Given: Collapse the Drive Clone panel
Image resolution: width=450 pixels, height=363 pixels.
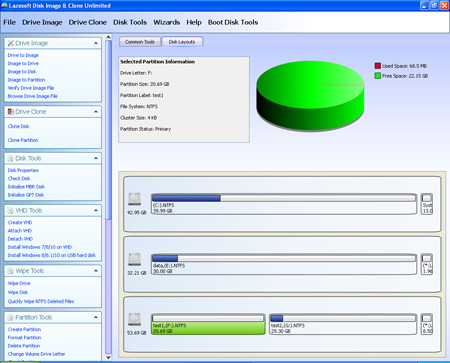Looking at the screenshot, I should tap(96, 112).
